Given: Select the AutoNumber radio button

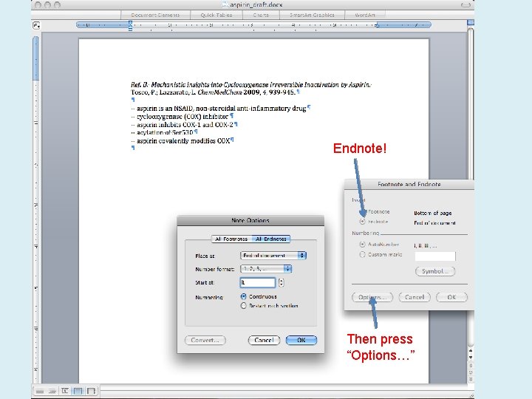Looking at the screenshot, I should (x=362, y=245).
